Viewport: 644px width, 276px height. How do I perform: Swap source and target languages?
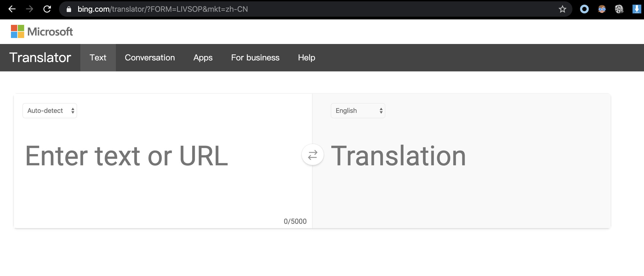312,155
